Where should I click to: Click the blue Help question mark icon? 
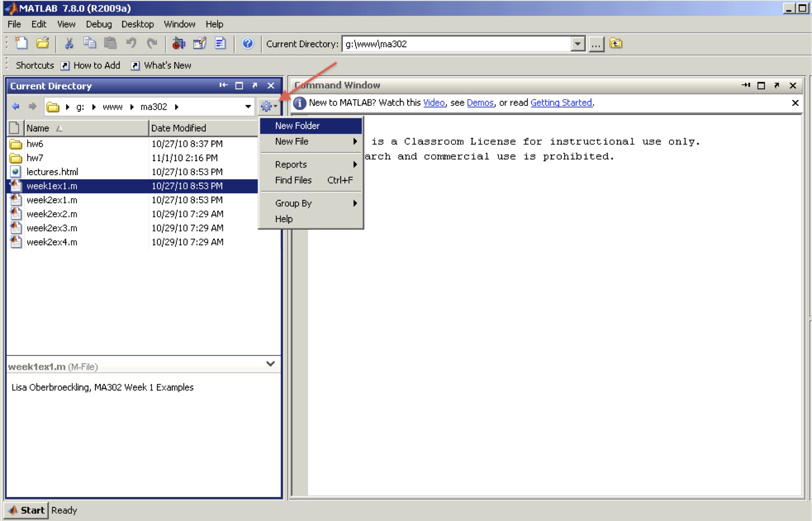248,43
